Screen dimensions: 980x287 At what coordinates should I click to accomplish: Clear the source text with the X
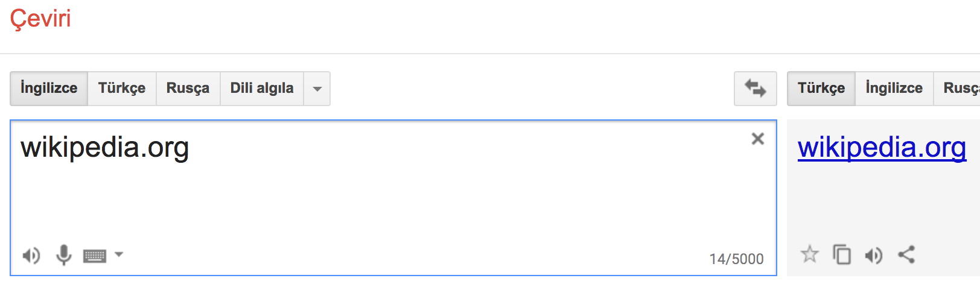point(758,139)
